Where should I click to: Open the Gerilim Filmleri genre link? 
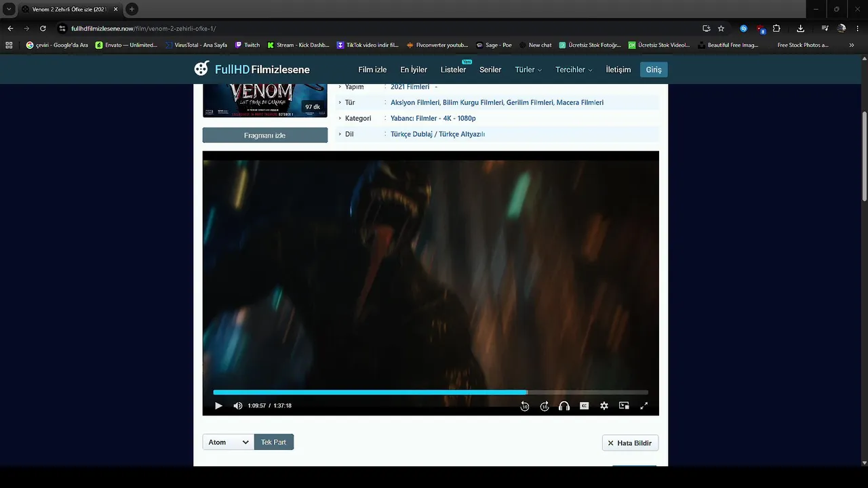pyautogui.click(x=530, y=102)
